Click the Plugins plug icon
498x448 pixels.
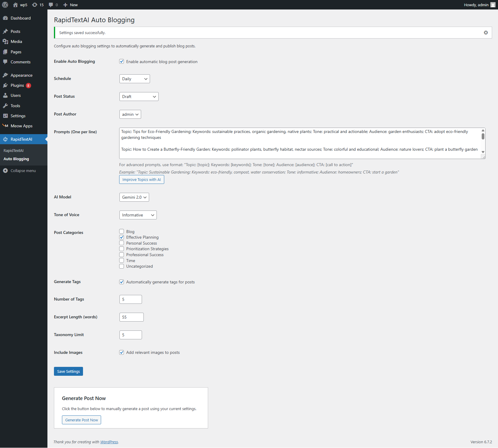pyautogui.click(x=5, y=85)
